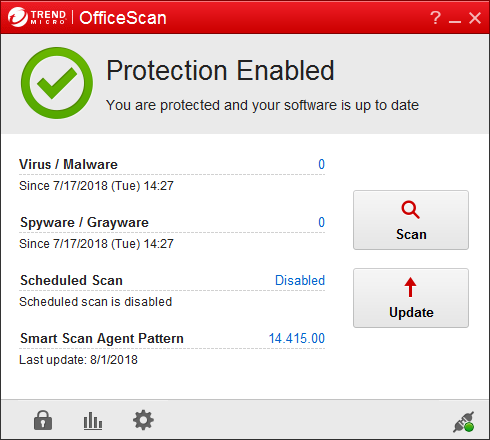Click the connection status plug icon
490x440 pixels.
click(x=464, y=422)
